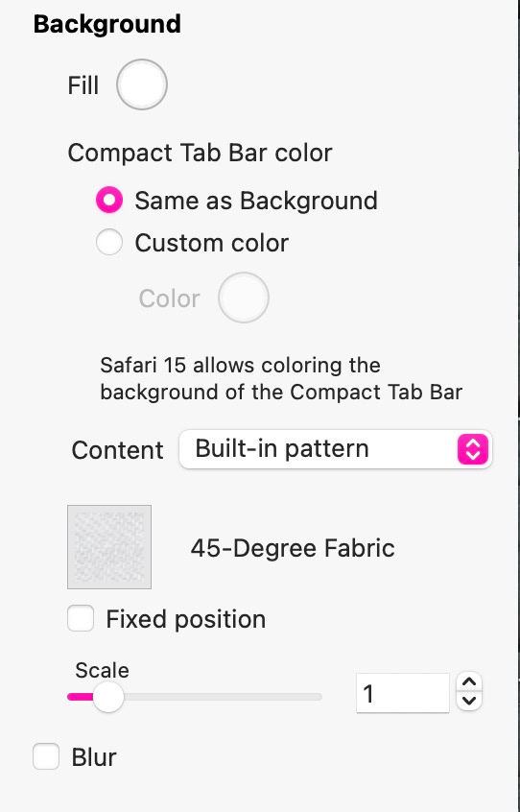This screenshot has height=812, width=520.
Task: Click the Scale slider knob
Action: pos(108,697)
